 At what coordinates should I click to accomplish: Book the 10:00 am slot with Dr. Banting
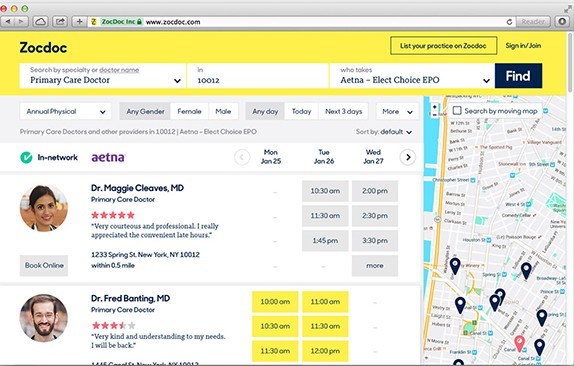[x=275, y=302]
